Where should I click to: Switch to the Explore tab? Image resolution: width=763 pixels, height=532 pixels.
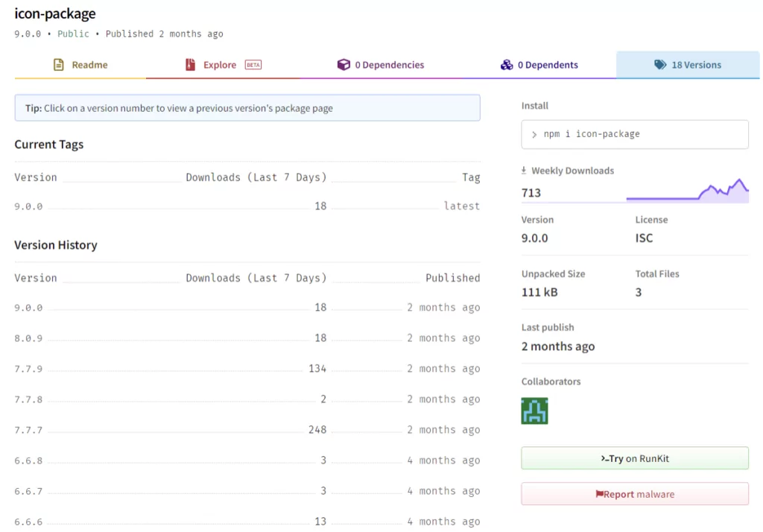click(x=223, y=65)
